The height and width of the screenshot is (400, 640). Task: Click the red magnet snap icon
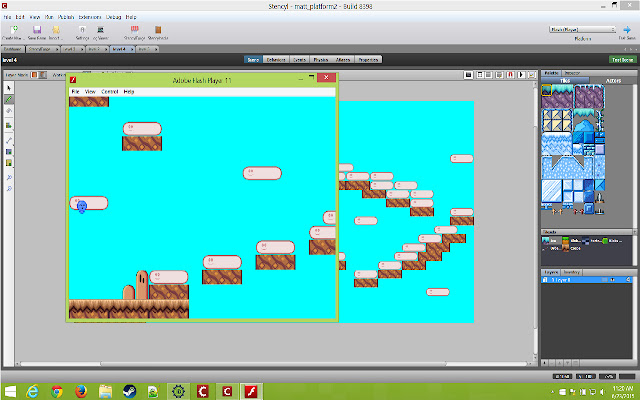(510, 75)
